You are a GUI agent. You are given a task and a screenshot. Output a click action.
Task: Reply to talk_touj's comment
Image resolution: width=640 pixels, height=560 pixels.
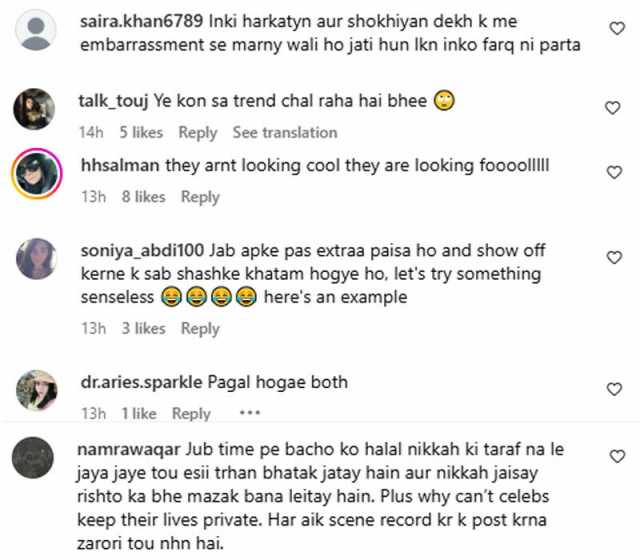198,133
